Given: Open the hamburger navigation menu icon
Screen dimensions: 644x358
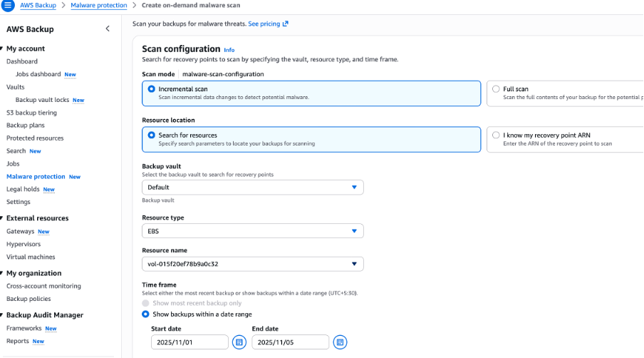Looking at the screenshot, I should [8, 5].
